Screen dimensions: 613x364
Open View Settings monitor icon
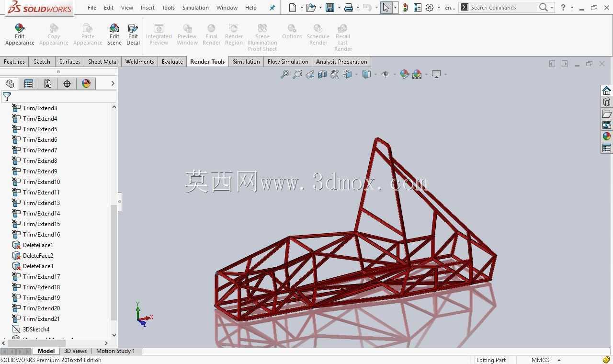point(436,74)
